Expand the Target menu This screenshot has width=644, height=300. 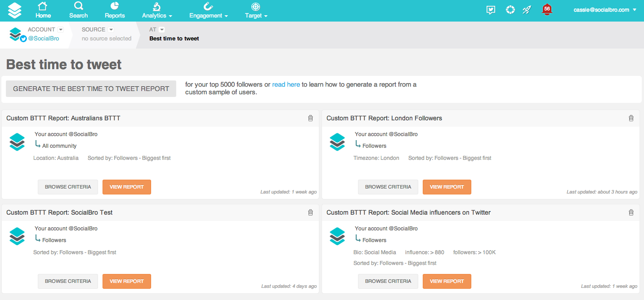[256, 10]
